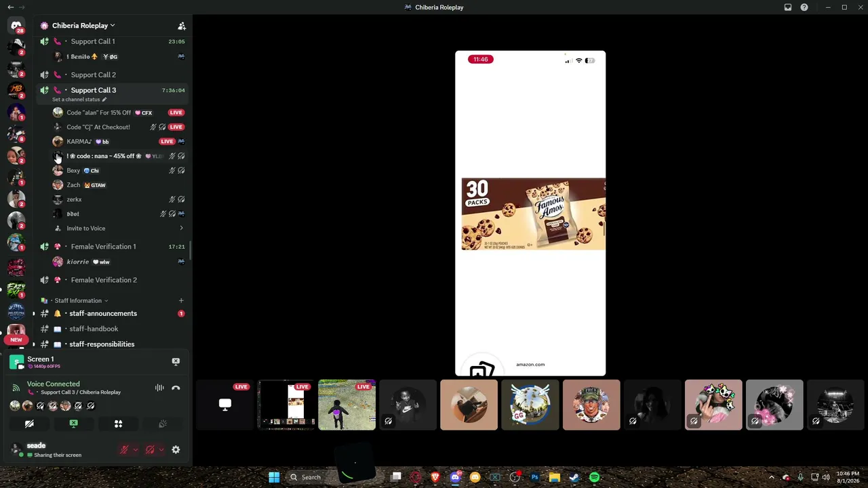Unmute the microphone
Viewport: 868px width, 488px height.
124,450
